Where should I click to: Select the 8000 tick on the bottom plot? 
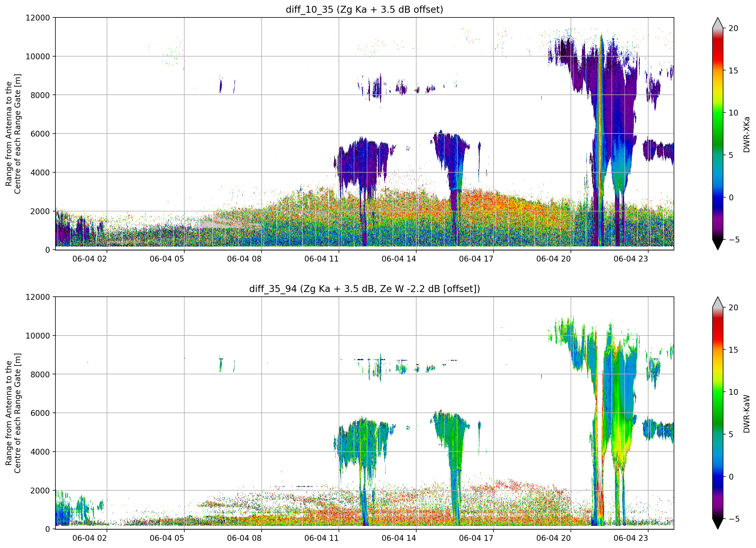[40, 374]
